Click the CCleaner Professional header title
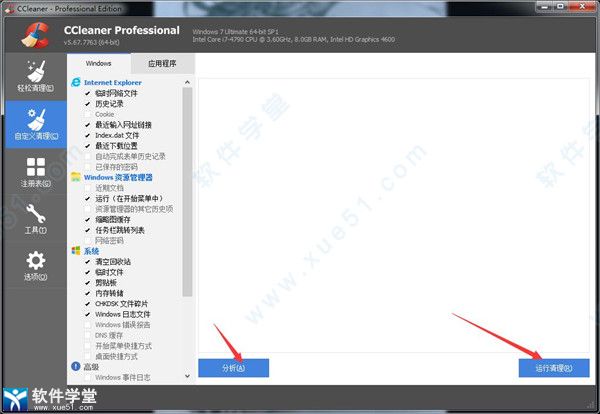600x414 pixels. click(122, 30)
